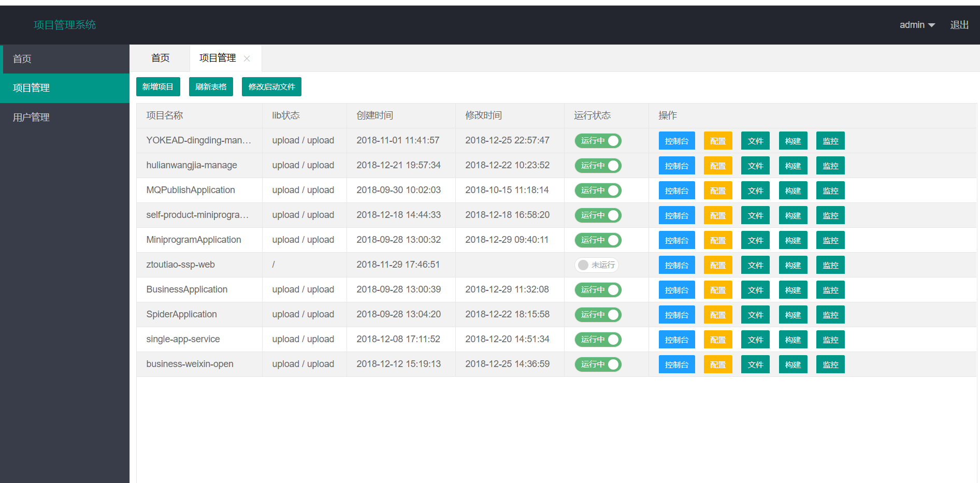Click 构建 for MQPublishApplication
Viewport: 980px width, 483px height.
tap(793, 191)
